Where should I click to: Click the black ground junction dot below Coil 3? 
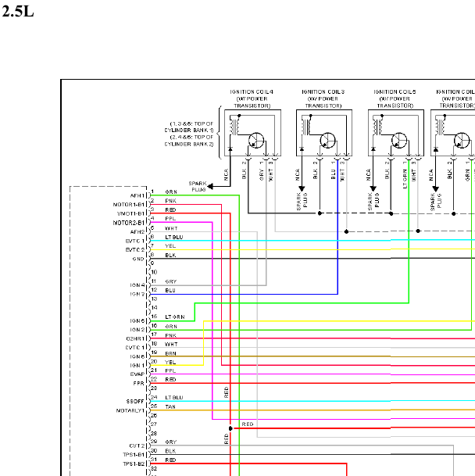(320, 213)
